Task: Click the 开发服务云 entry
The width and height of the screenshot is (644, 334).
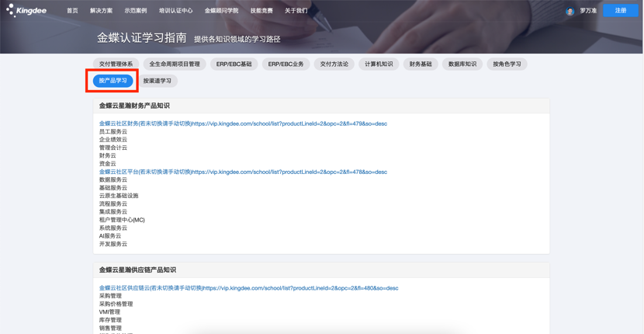Action: tap(113, 244)
